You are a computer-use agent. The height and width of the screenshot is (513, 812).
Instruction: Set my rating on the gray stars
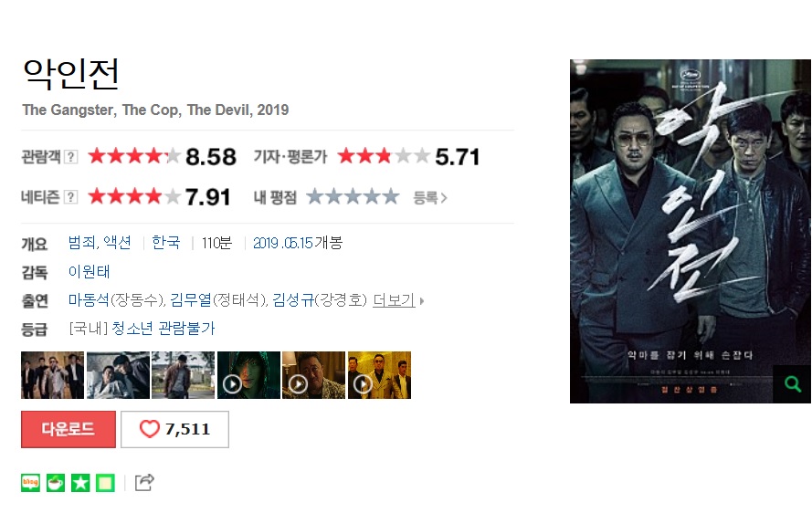(x=353, y=196)
